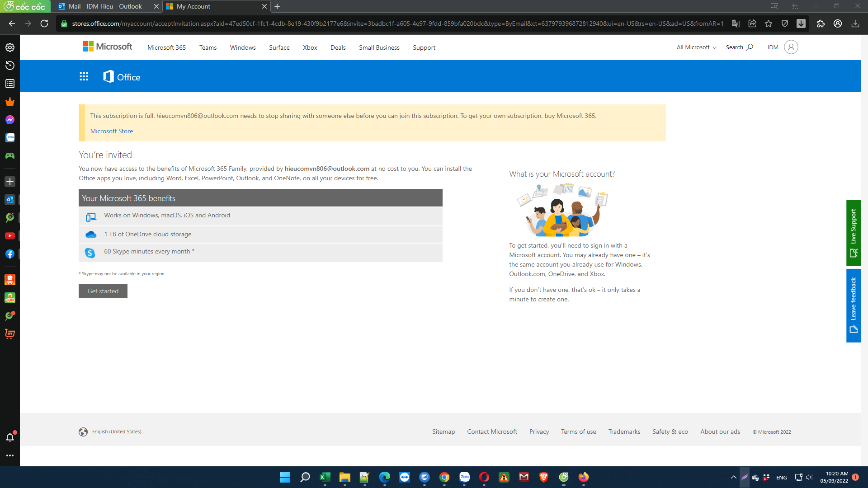
Task: Open the Xbox nav item
Action: pos(310,47)
